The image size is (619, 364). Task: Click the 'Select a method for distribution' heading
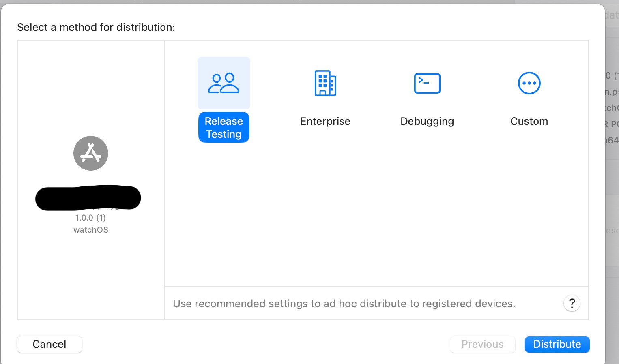pos(96,27)
